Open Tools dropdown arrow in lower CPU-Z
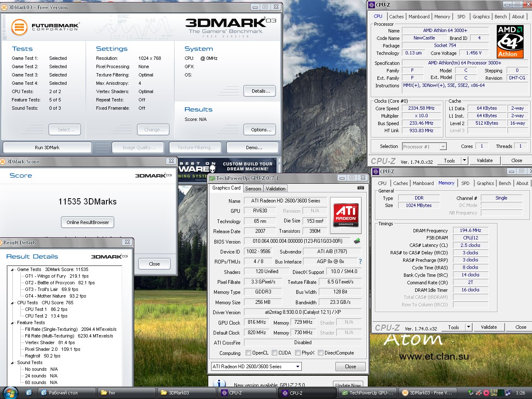 pos(468,327)
